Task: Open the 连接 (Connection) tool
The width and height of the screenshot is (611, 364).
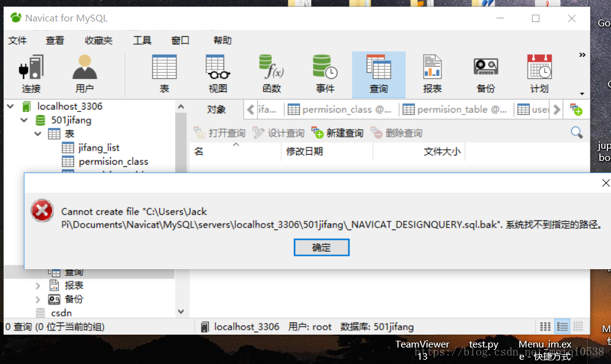Action: 31,72
